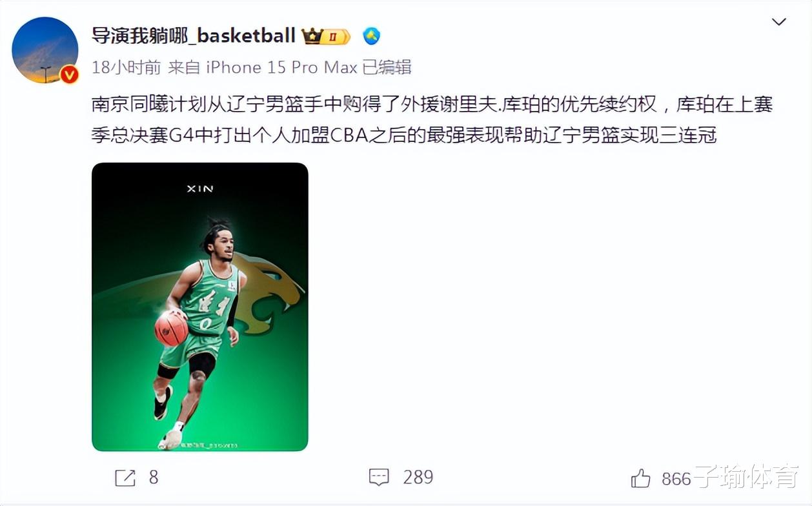The image size is (812, 506).
Task: Click the poster's profile avatar
Action: pos(45,50)
